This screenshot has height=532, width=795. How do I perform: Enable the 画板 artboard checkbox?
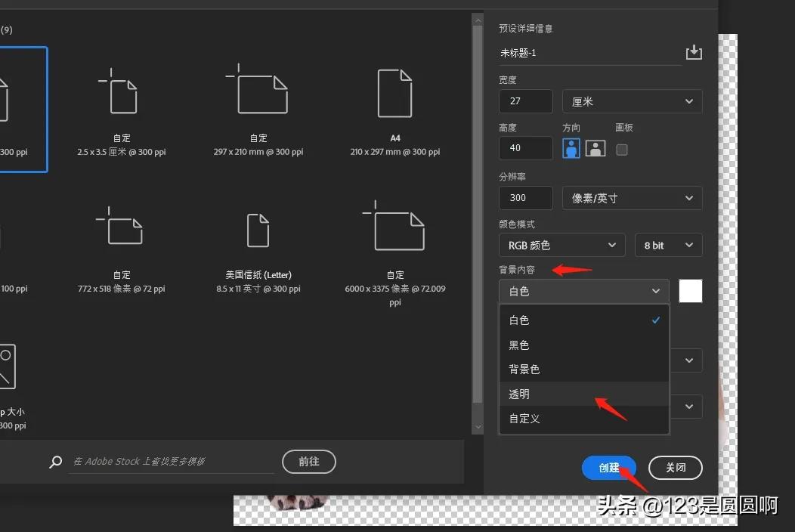(622, 149)
